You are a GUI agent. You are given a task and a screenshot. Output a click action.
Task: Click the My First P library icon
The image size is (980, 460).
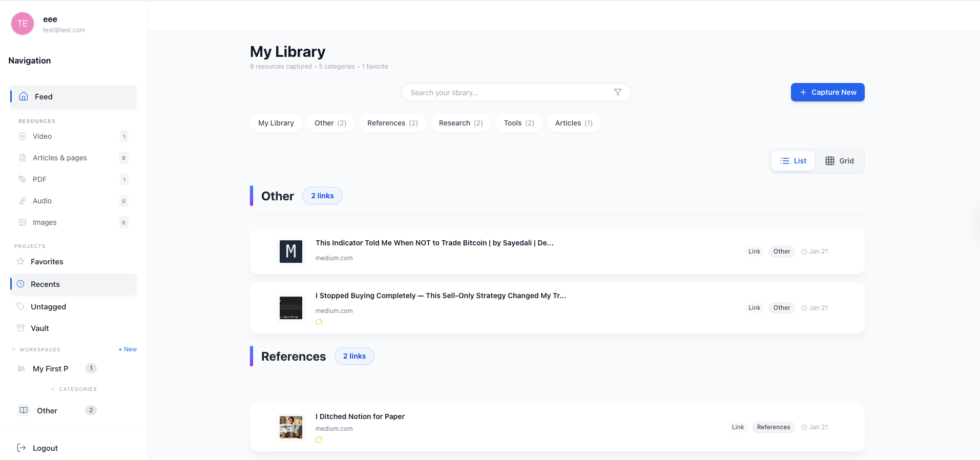(22, 368)
